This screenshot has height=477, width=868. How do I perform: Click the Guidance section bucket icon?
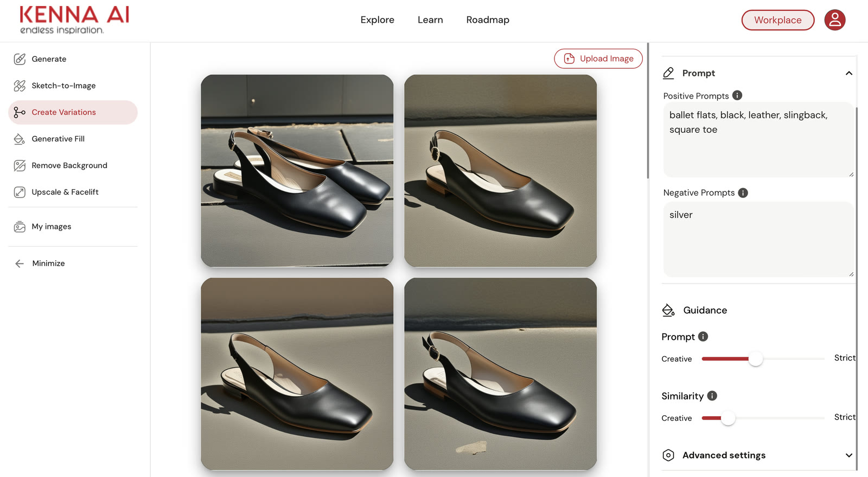point(668,310)
